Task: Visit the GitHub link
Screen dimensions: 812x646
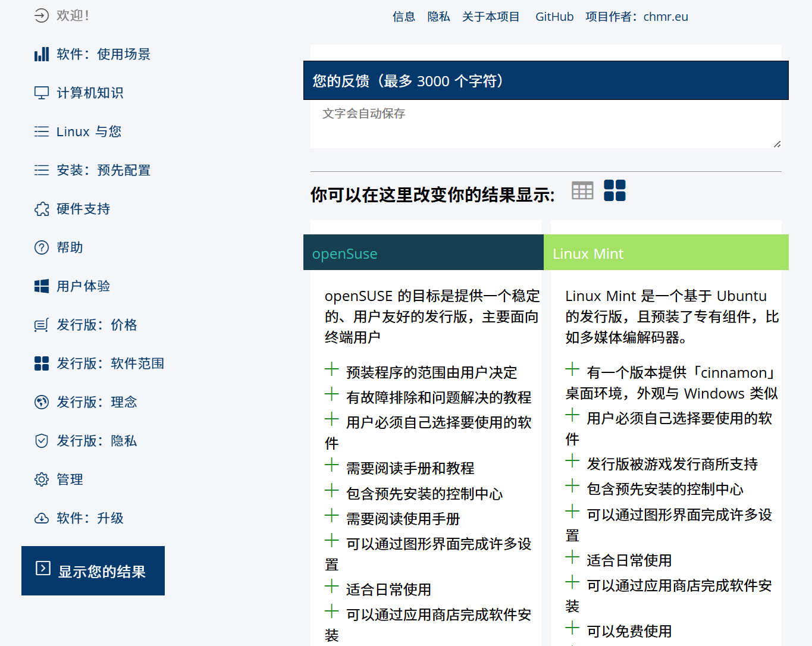Action: click(554, 17)
